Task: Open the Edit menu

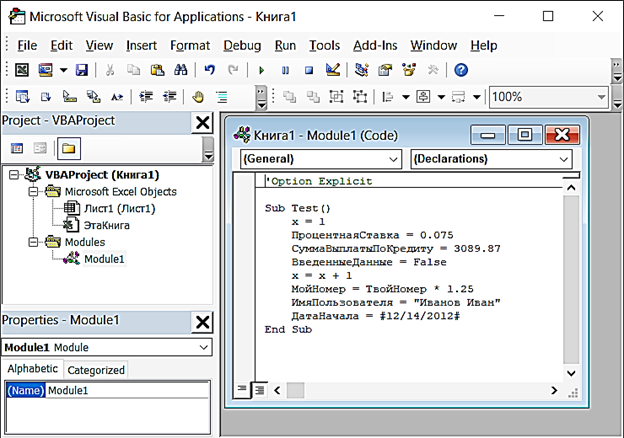Action: (x=61, y=45)
